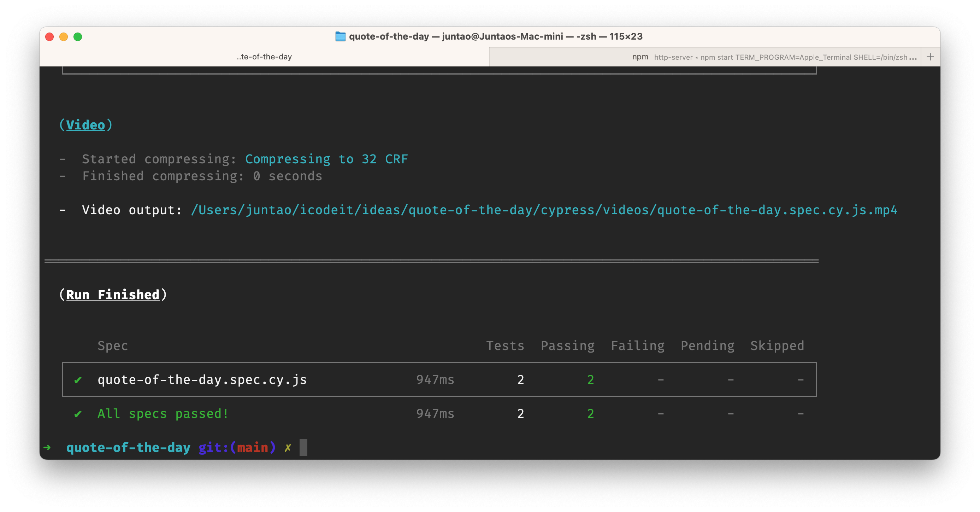
Task: Switch to the npm http-server tab
Action: pyautogui.click(x=704, y=57)
